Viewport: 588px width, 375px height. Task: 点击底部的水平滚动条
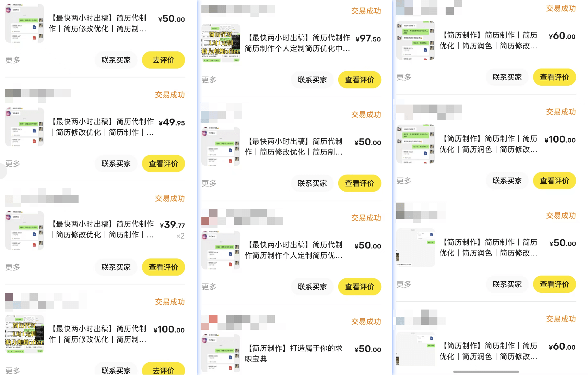point(487,371)
